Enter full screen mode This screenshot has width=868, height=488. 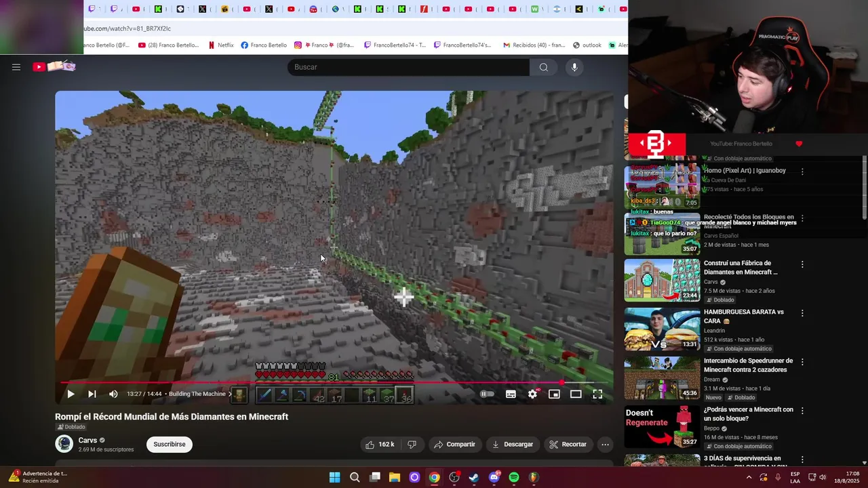pos(597,394)
